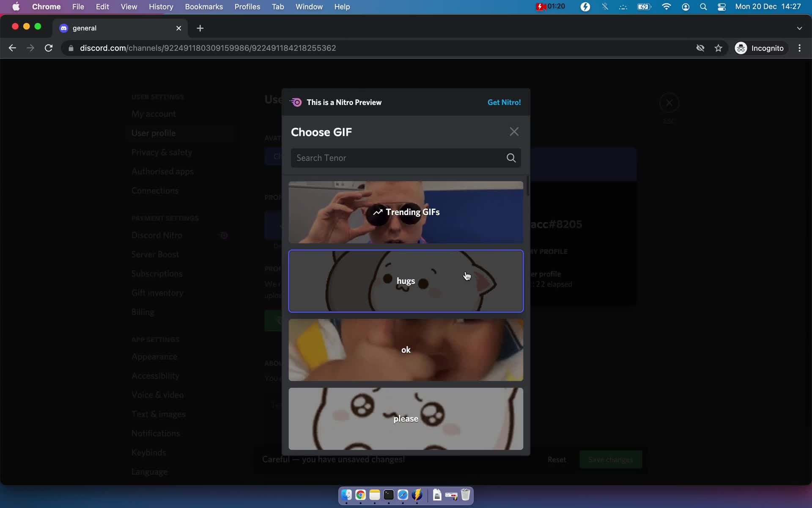
Task: Open the Window menu
Action: [x=309, y=7]
